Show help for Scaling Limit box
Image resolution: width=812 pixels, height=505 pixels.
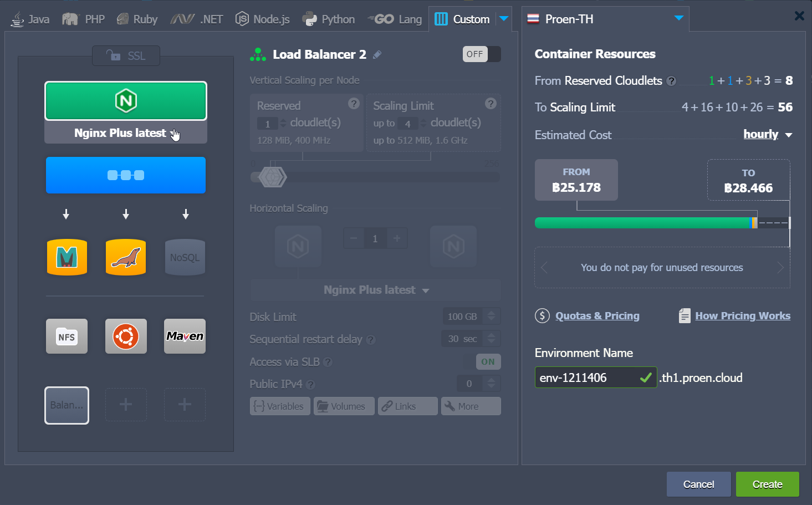click(491, 104)
